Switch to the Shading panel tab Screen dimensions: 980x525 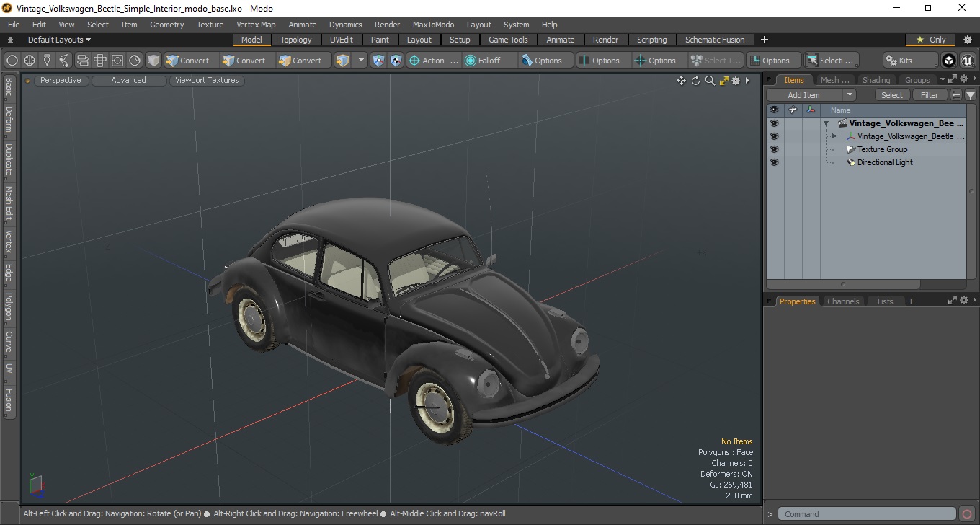tap(876, 80)
